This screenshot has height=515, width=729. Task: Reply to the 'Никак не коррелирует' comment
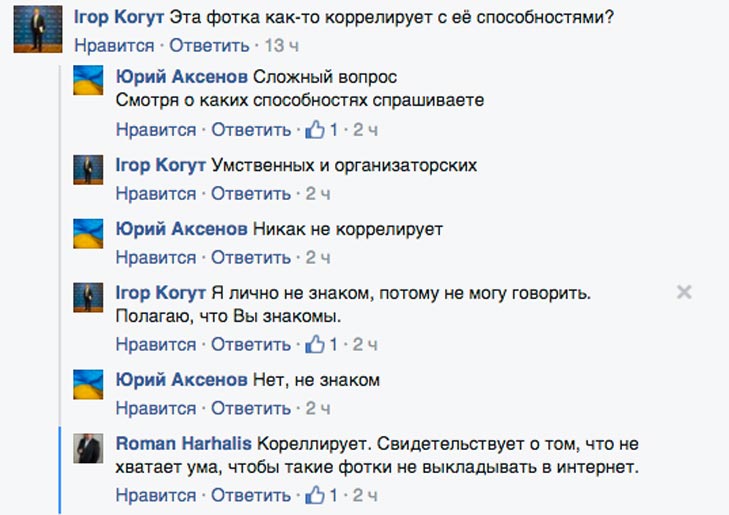tap(251, 257)
